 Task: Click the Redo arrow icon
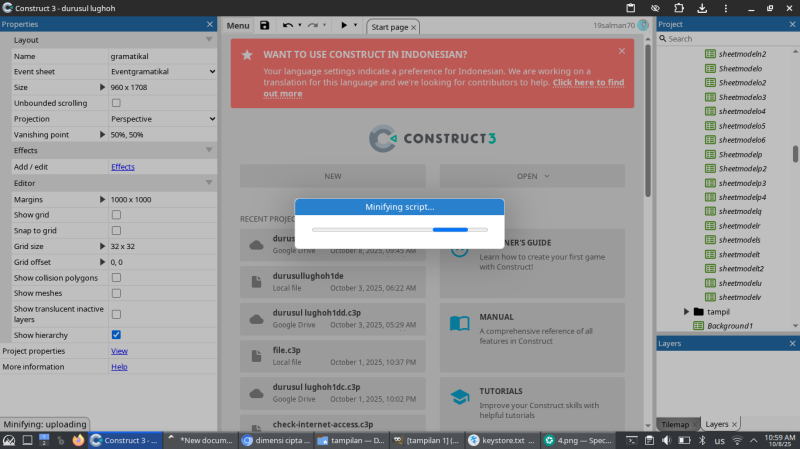312,25
